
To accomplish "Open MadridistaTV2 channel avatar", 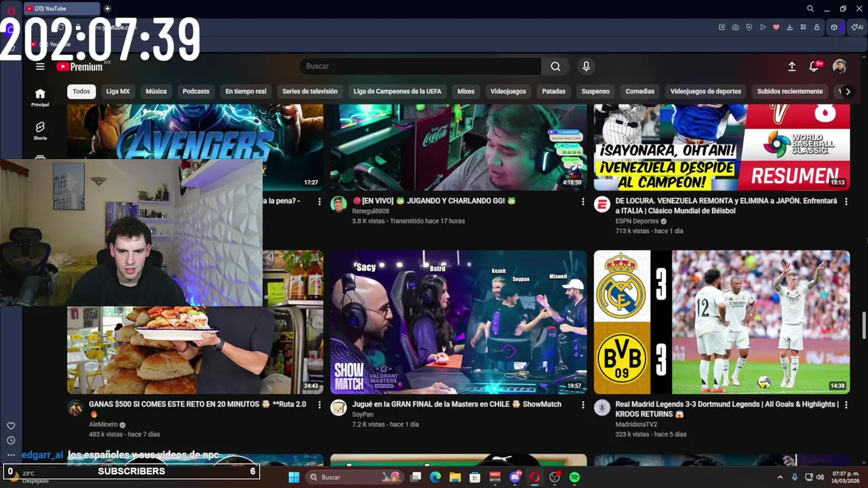I will [x=602, y=407].
